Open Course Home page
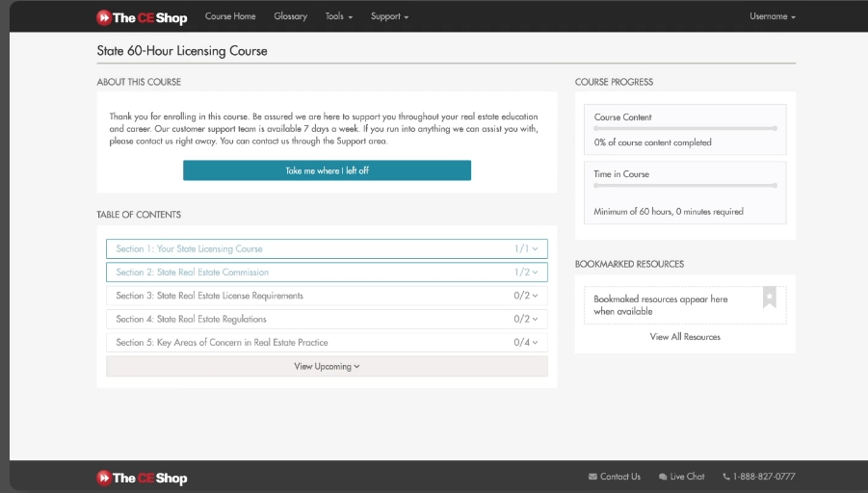868x493 pixels. click(230, 16)
